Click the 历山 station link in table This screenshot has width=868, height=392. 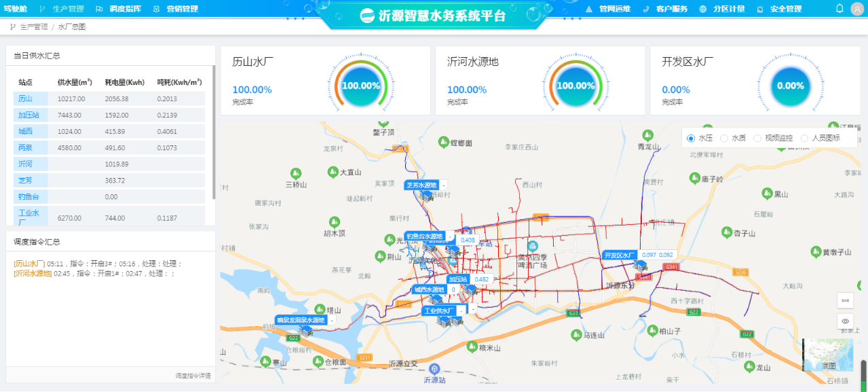pos(25,99)
